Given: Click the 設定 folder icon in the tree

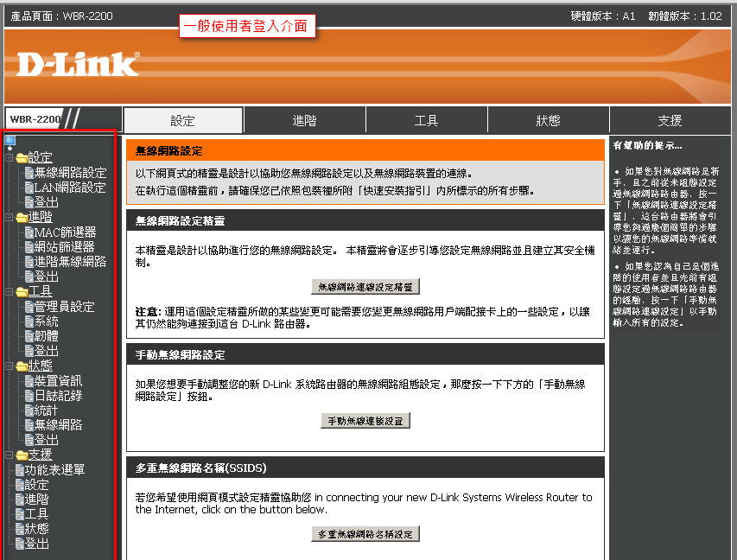Looking at the screenshot, I should coord(22,157).
